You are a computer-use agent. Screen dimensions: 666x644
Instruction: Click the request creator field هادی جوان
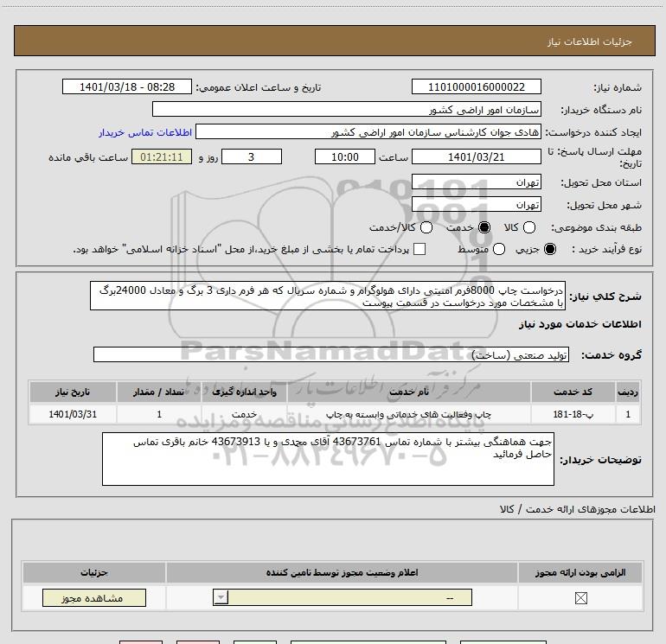368,132
